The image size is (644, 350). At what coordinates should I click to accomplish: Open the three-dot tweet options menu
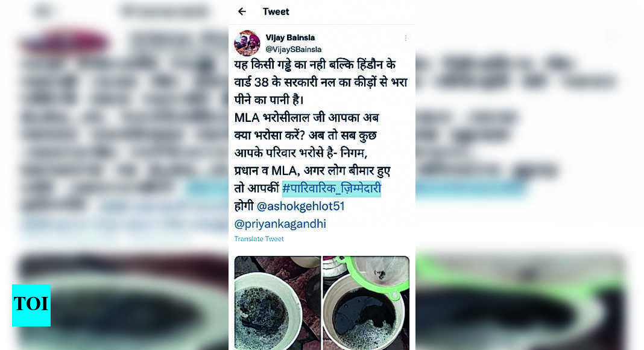(406, 38)
